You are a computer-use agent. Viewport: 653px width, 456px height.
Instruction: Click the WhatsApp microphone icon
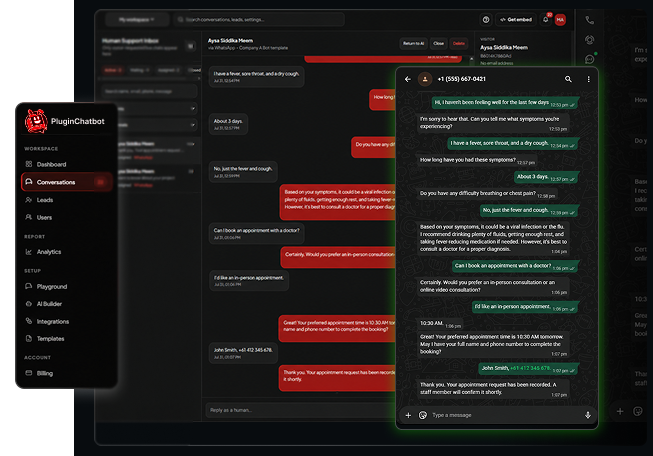pos(588,415)
